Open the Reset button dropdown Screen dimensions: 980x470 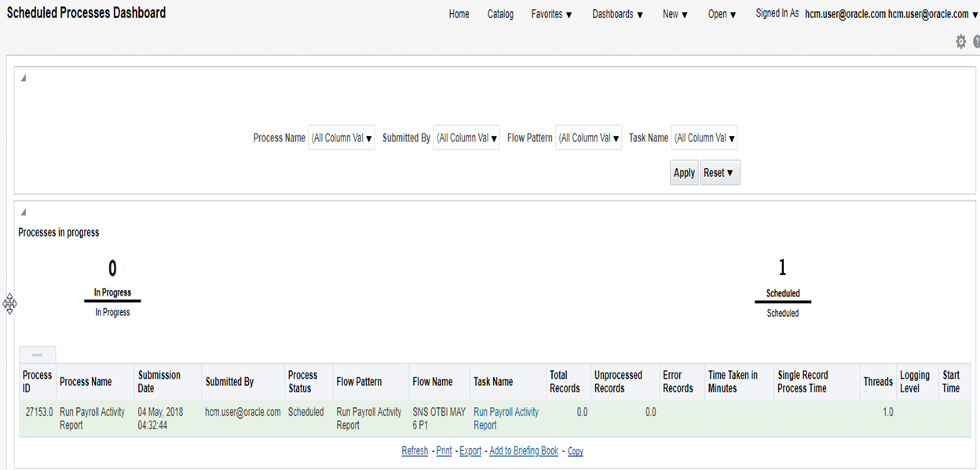(x=720, y=173)
